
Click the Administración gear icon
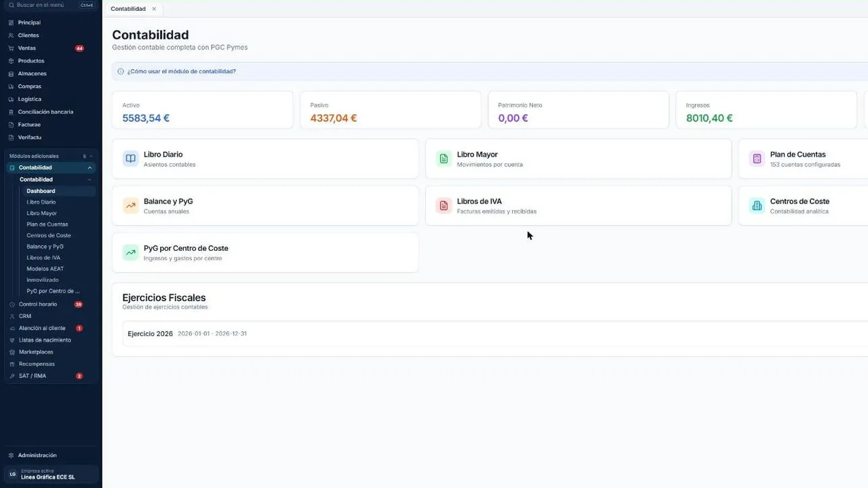point(11,455)
